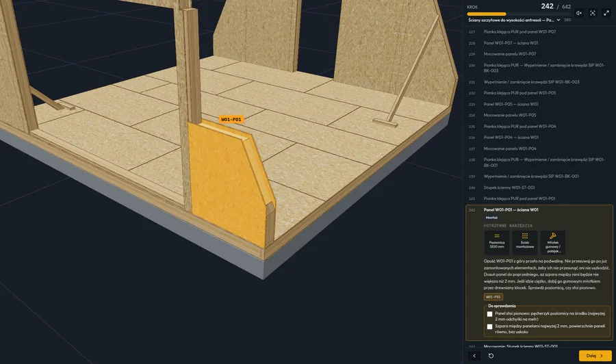This screenshot has height=364, width=616.
Task: Check 'Szpara między panelami' verification box
Action: coord(489,326)
